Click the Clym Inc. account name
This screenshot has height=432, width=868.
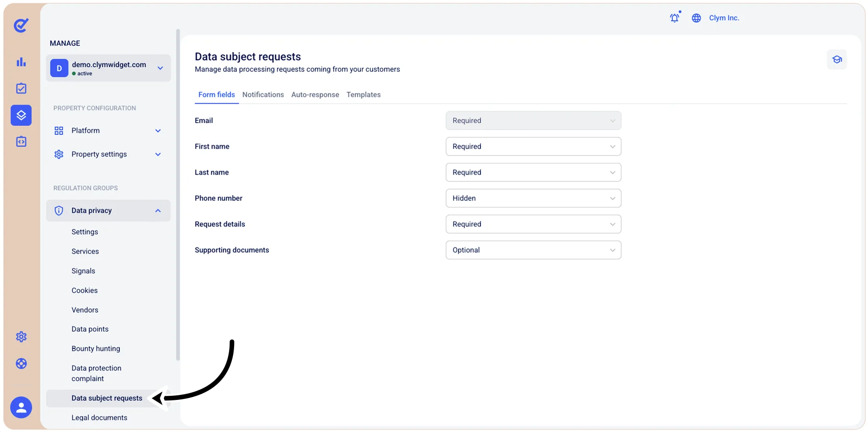point(724,18)
